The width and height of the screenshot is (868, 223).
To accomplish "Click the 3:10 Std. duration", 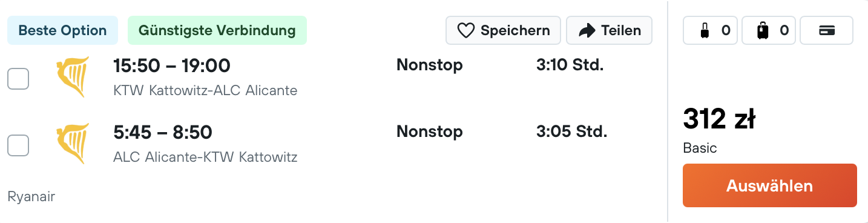I will tap(570, 64).
